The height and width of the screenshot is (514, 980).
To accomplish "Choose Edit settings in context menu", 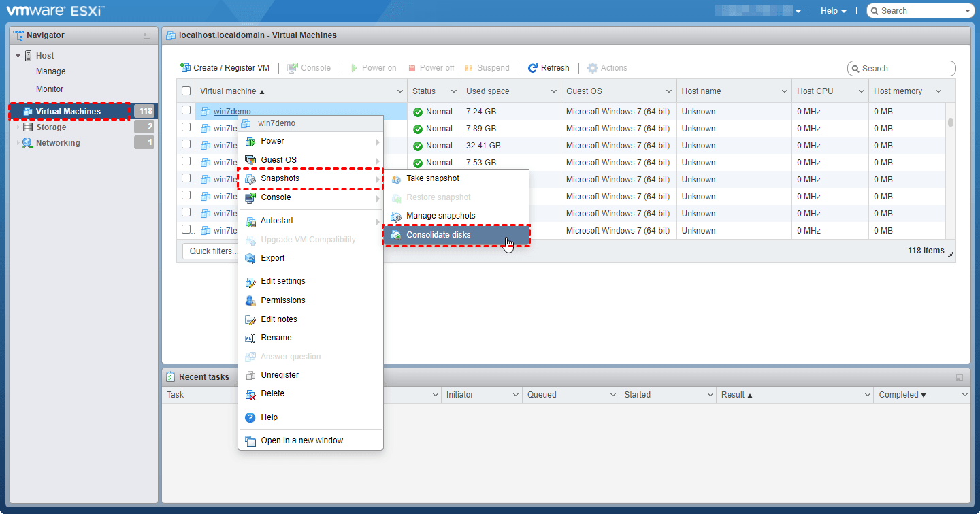I will (x=310, y=281).
